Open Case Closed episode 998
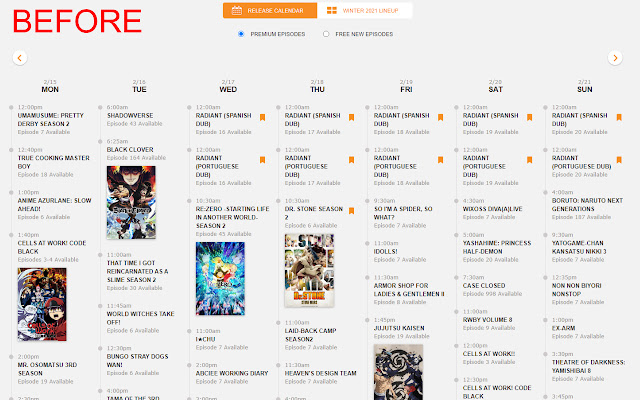This screenshot has width=640, height=400. pos(484,285)
